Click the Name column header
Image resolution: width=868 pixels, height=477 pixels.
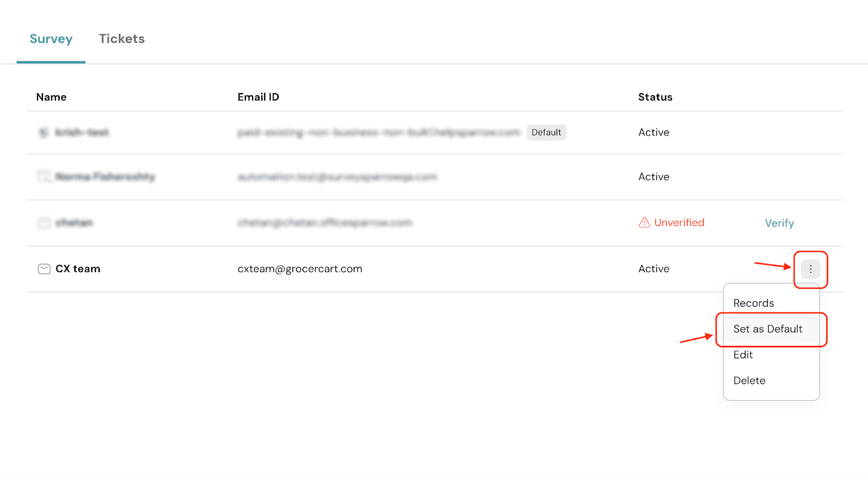pos(52,97)
